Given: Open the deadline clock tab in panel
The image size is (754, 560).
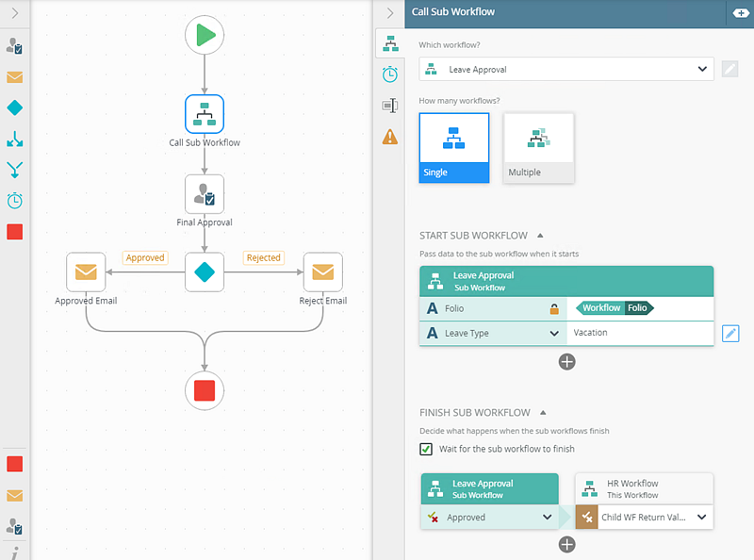Looking at the screenshot, I should (389, 74).
